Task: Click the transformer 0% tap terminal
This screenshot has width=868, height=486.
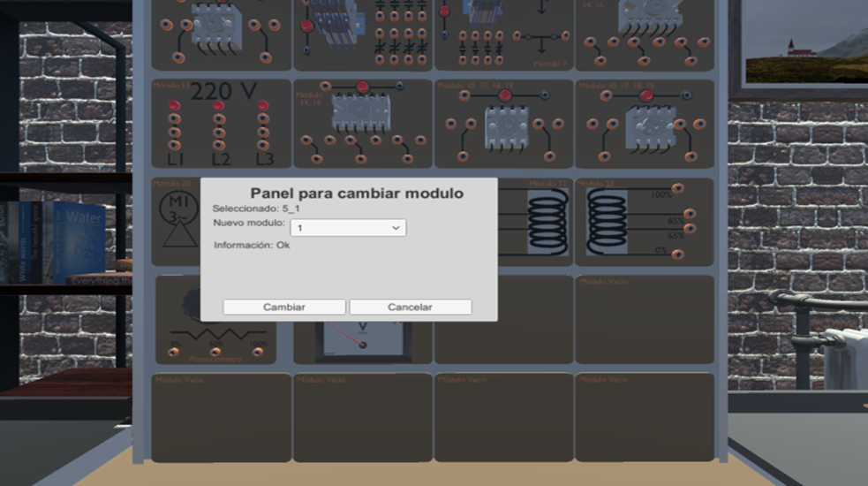Action: pos(677,254)
